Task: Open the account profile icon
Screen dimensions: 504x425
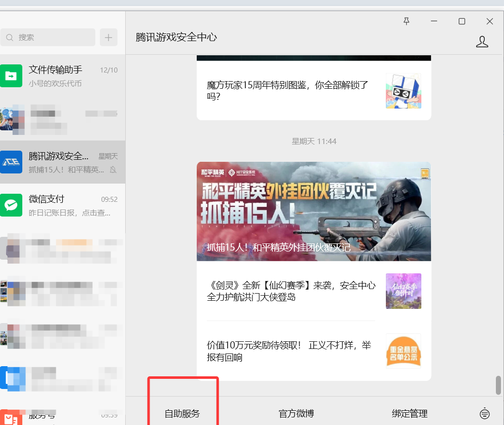Action: click(482, 42)
